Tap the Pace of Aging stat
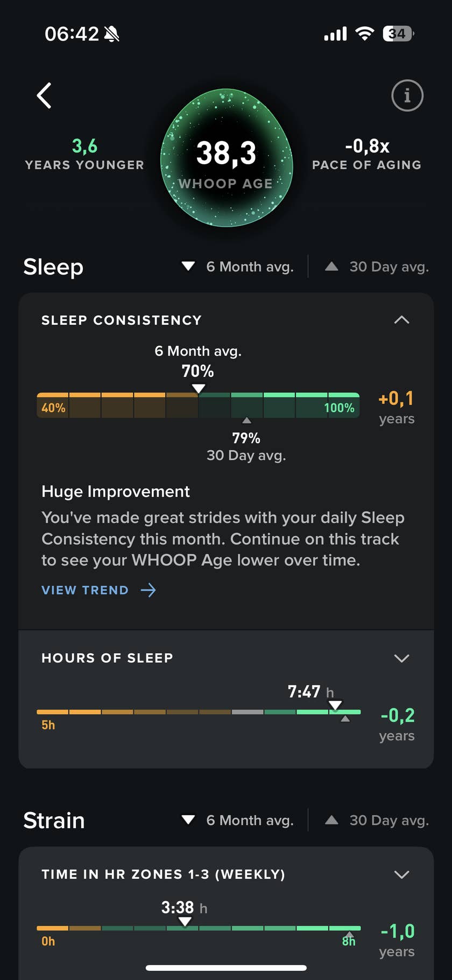452x980 pixels. click(367, 154)
